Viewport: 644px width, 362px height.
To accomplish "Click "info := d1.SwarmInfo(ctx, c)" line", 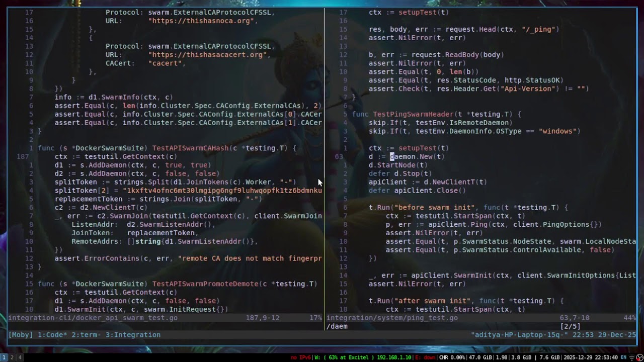I will point(114,97).
